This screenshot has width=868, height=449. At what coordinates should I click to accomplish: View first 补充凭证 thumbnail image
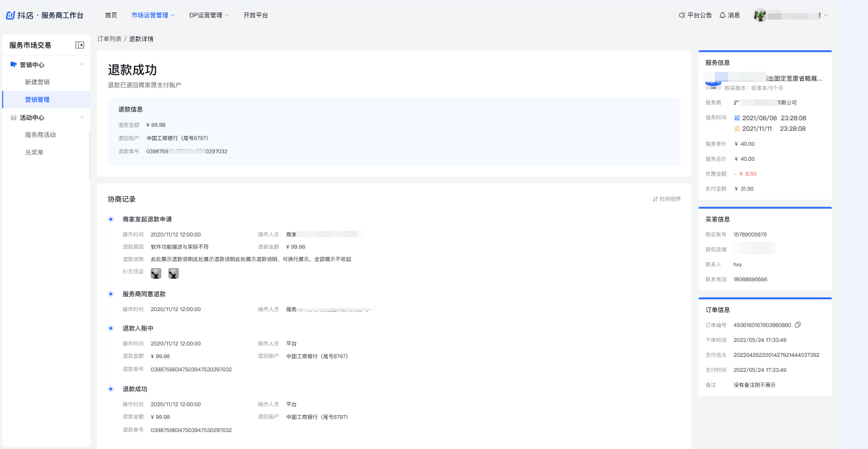coord(156,273)
